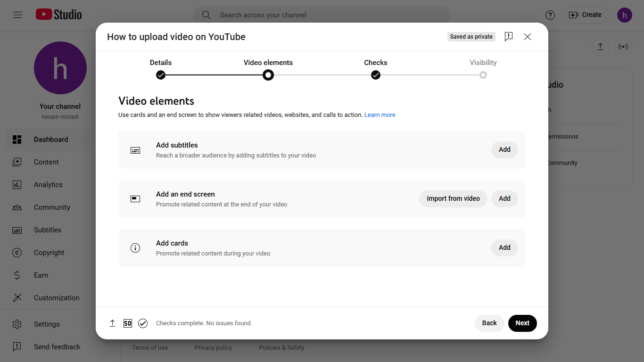Click the go live icon behind dialog
The image size is (644, 362).
623,47
